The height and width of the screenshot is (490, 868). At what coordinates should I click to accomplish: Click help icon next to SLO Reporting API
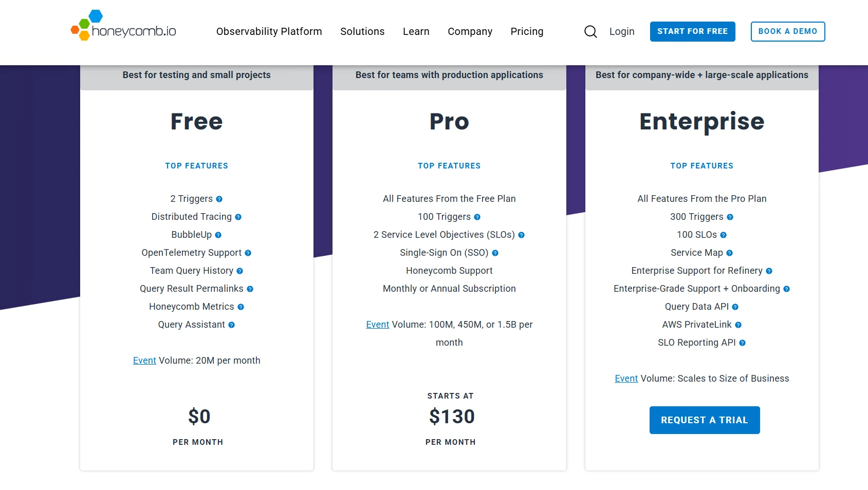(x=743, y=343)
